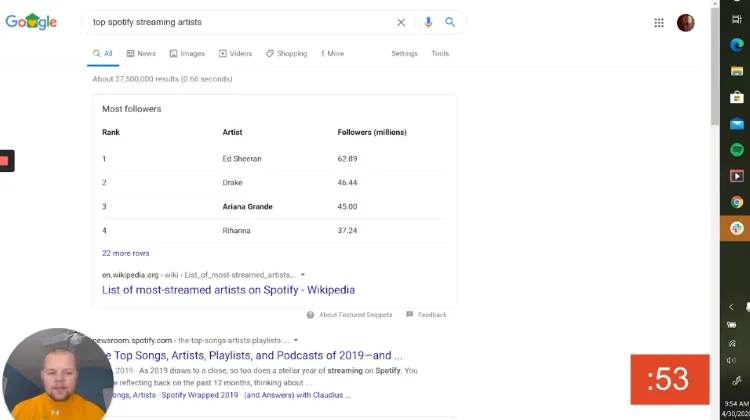Select the All results tab

[103, 54]
